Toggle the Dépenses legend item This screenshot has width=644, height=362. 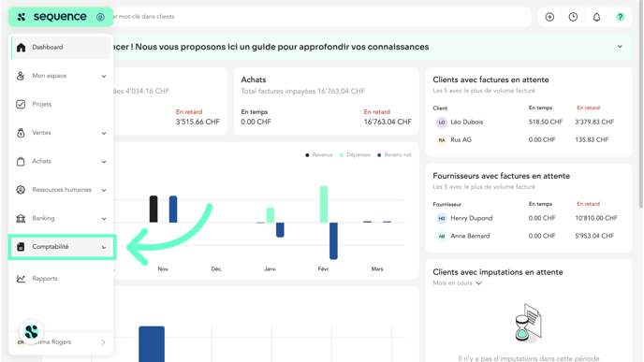(355, 154)
